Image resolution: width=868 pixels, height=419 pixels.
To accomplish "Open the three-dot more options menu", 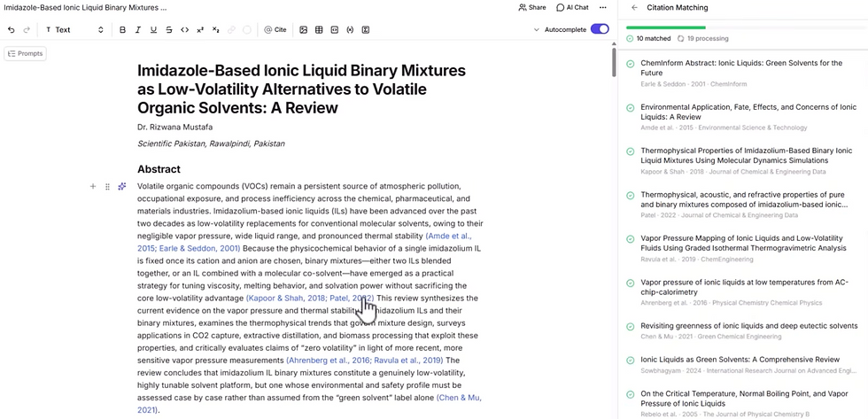I will [603, 8].
